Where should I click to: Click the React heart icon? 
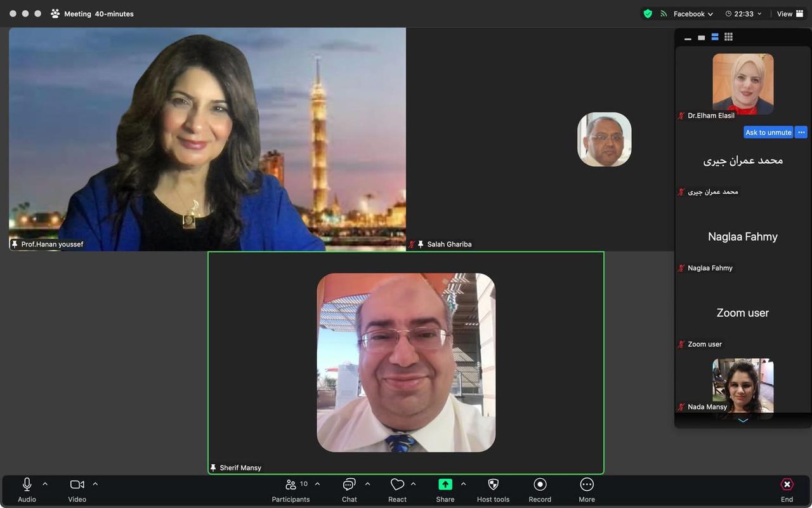coord(397,485)
